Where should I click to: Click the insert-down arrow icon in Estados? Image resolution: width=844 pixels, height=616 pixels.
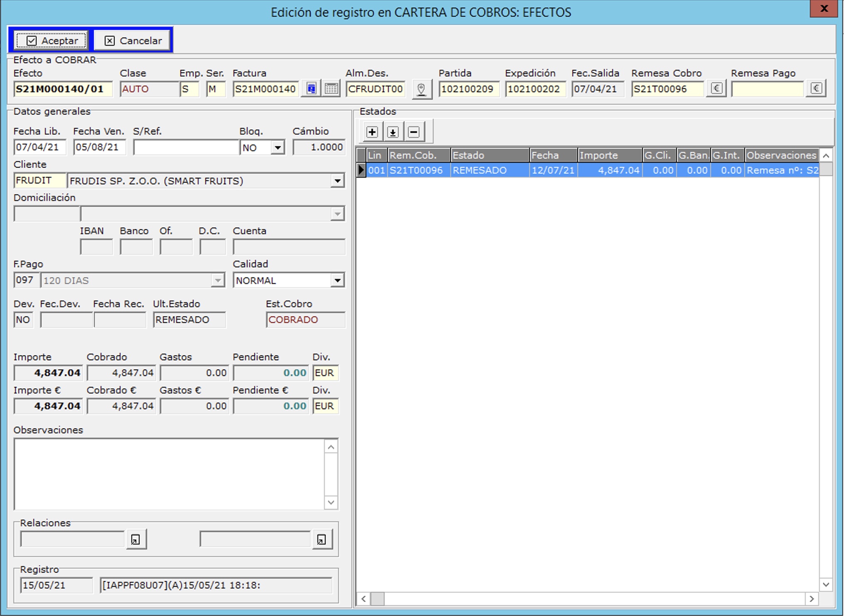(x=393, y=132)
